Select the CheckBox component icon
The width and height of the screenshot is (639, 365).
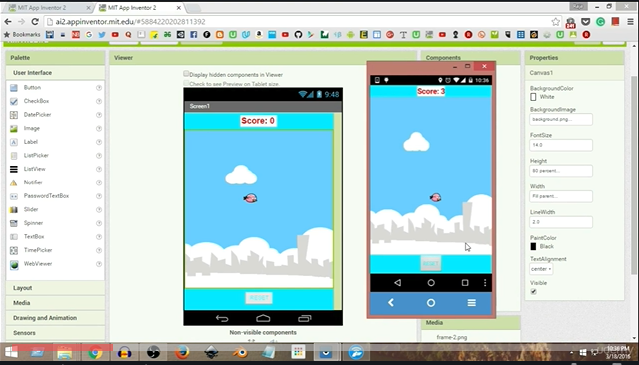[14, 101]
